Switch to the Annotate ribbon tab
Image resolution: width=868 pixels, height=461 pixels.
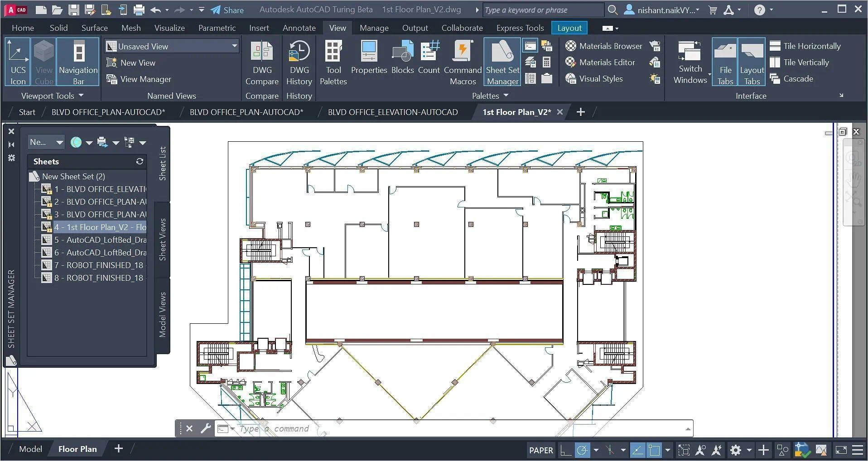[x=299, y=28]
